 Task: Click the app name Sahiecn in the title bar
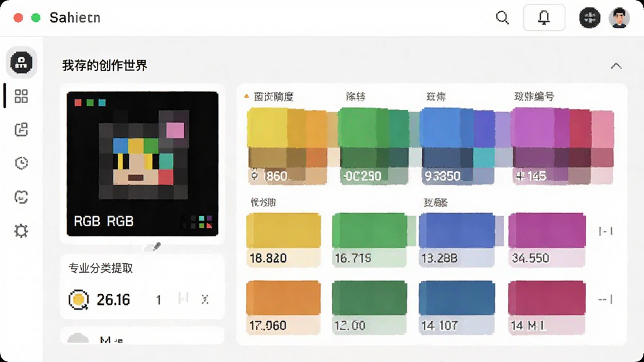click(75, 18)
